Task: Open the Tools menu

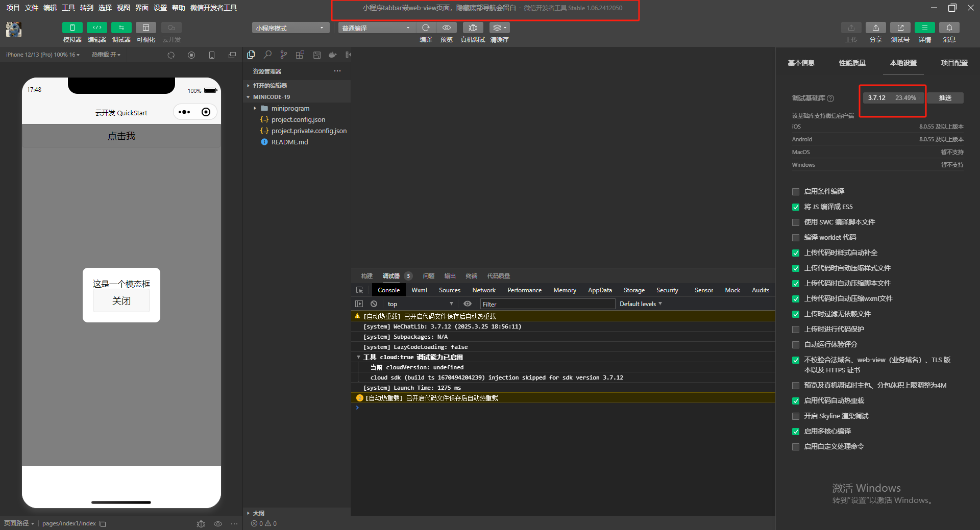Action: pos(68,8)
